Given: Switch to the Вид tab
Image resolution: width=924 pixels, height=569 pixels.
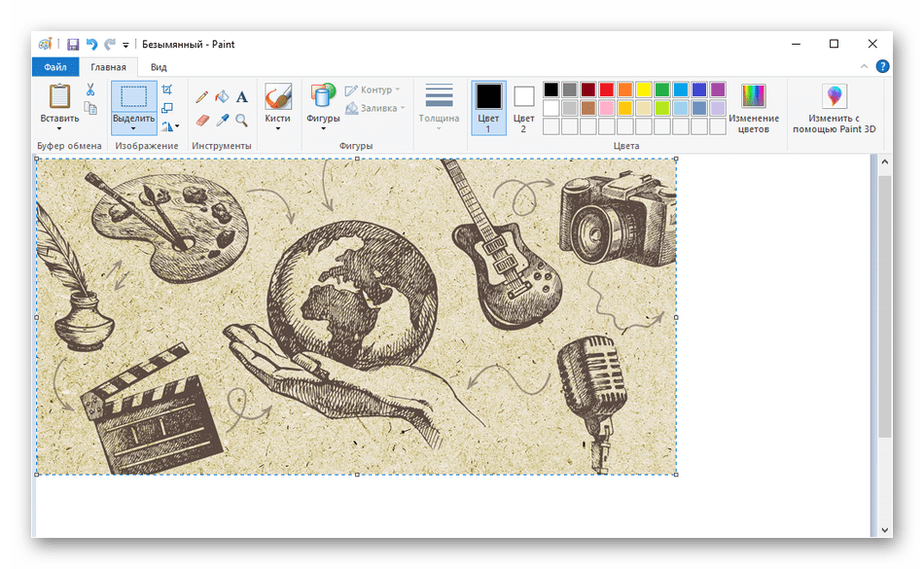Looking at the screenshot, I should point(159,67).
